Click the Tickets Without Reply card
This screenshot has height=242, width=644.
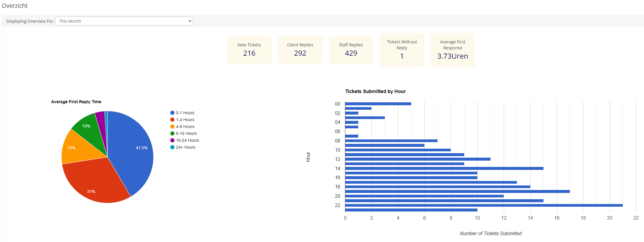click(402, 50)
